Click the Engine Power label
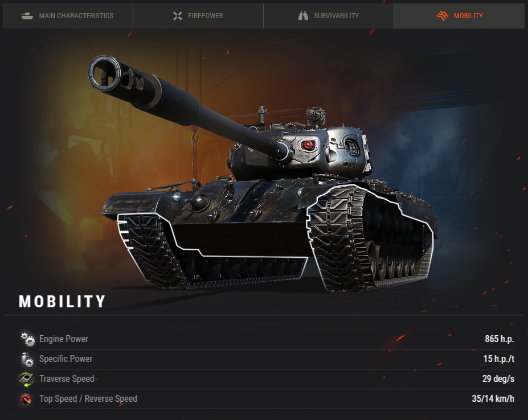 [64, 339]
